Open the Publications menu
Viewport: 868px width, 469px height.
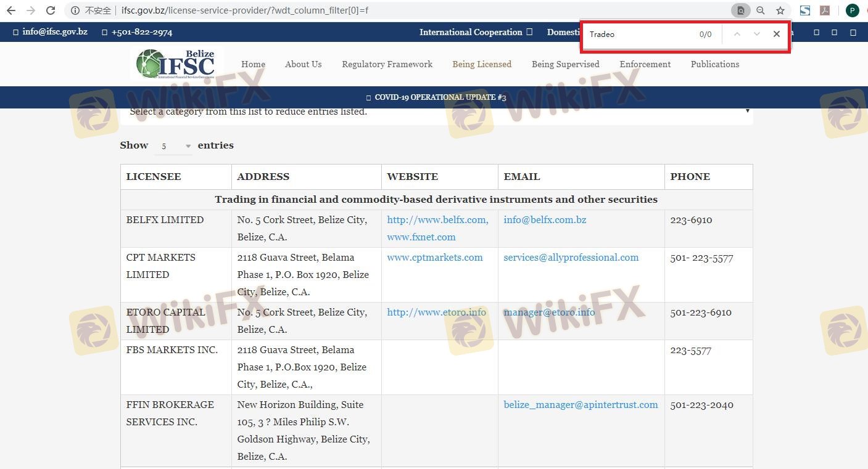pyautogui.click(x=715, y=64)
